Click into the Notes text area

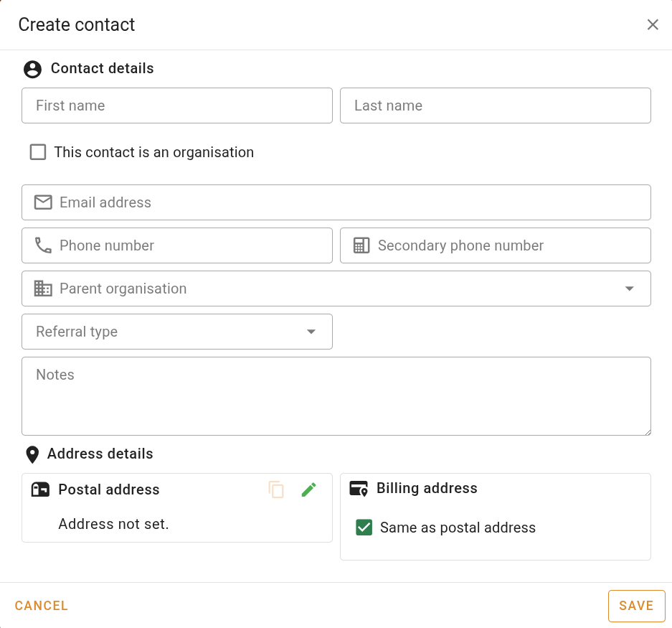tap(336, 396)
